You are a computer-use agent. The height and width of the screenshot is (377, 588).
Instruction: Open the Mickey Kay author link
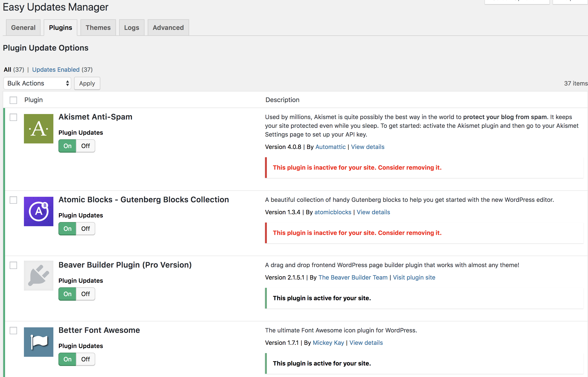[x=328, y=343]
